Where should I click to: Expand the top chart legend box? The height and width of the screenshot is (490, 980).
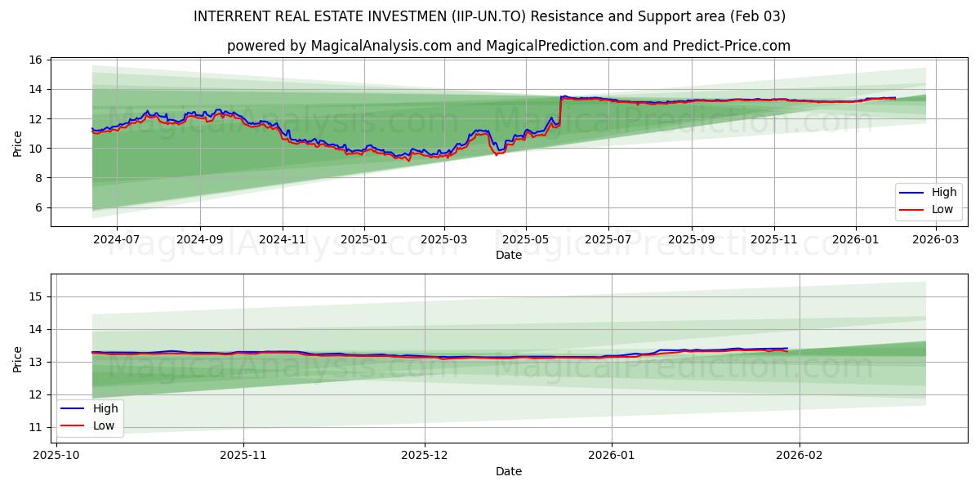click(x=929, y=201)
